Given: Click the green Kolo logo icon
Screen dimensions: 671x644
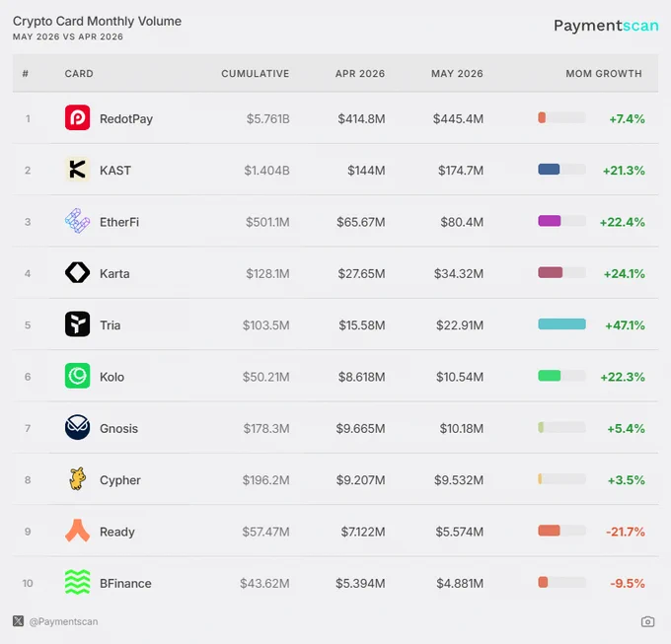Looking at the screenshot, I should tap(77, 376).
